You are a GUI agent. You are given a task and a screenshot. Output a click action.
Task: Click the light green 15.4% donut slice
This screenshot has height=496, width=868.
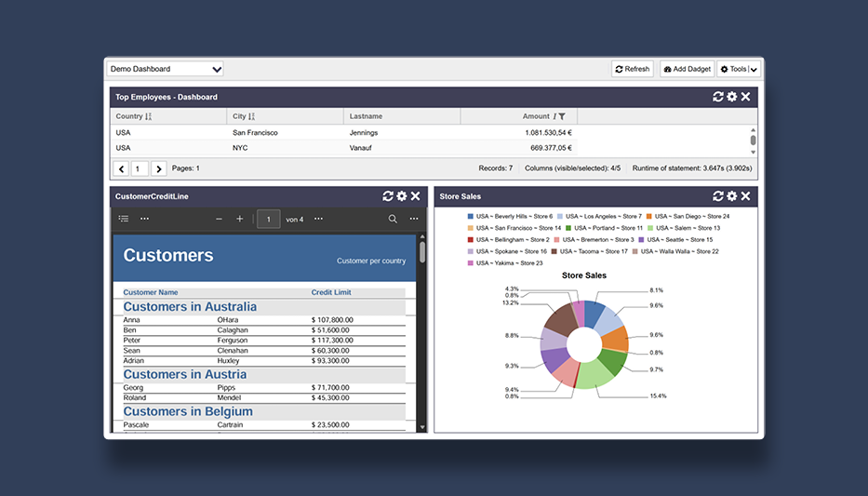(x=595, y=374)
